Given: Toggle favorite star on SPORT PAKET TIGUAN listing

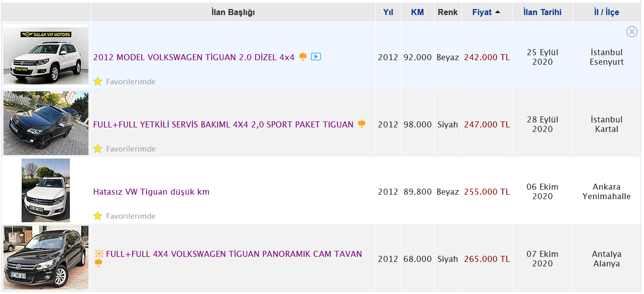Looking at the screenshot, I should pyautogui.click(x=98, y=149).
